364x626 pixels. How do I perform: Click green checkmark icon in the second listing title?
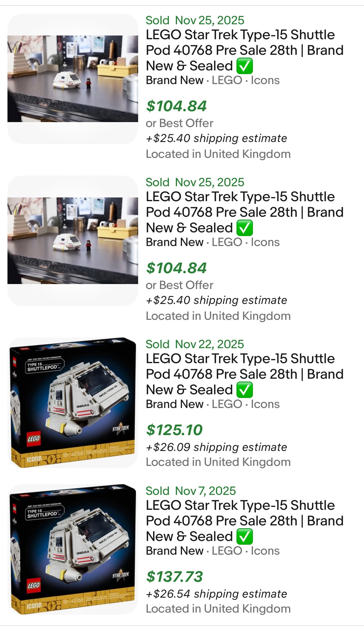pyautogui.click(x=245, y=228)
